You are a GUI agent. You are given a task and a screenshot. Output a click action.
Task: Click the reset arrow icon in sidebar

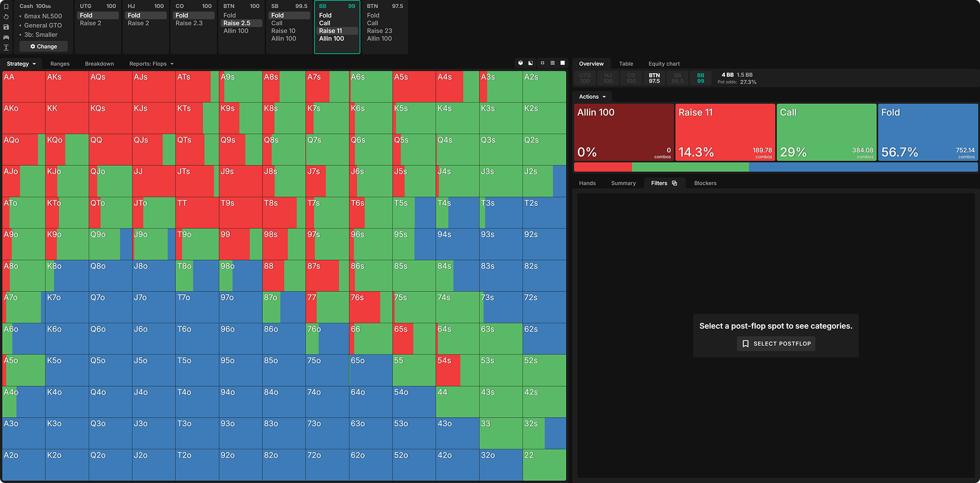[x=6, y=16]
